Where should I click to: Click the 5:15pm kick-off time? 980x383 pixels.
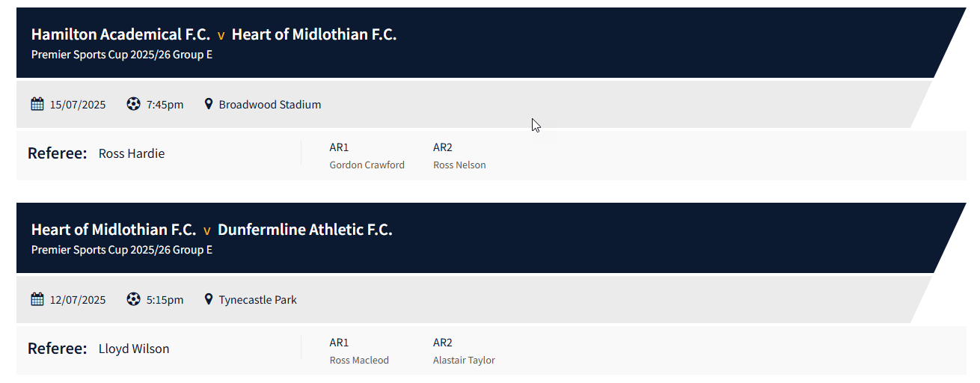(x=165, y=300)
